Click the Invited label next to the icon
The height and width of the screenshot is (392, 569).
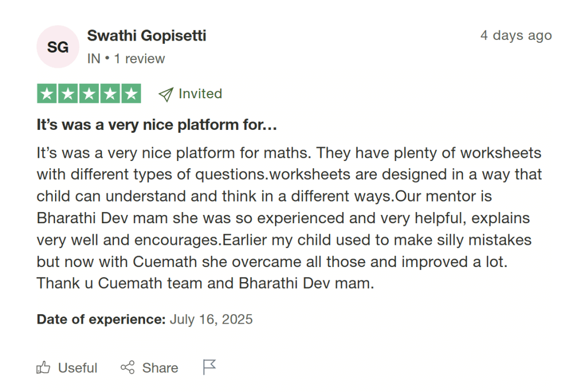[x=200, y=94]
